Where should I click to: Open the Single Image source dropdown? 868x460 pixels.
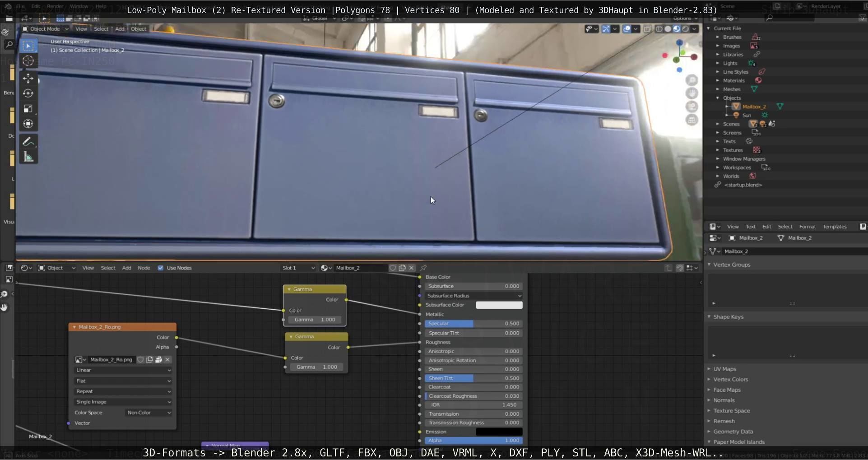(123, 402)
